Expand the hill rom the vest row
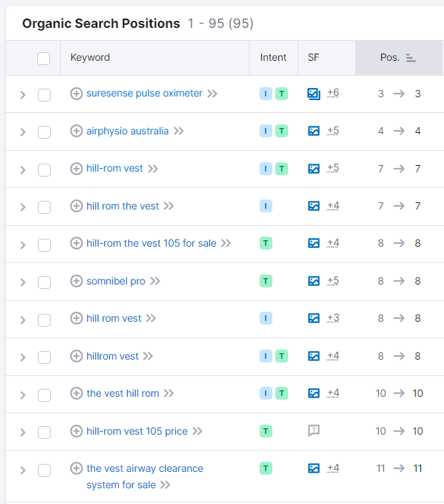The image size is (444, 504). click(x=23, y=207)
